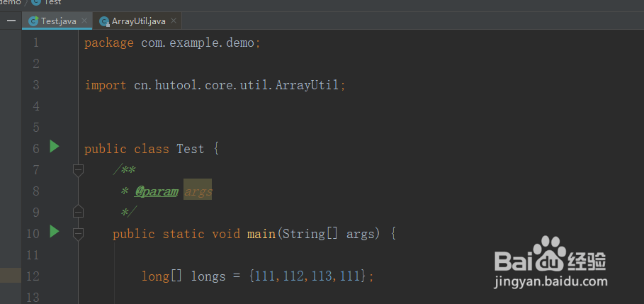Image resolution: width=644 pixels, height=304 pixels.
Task: Collapse the main method body
Action: [78, 233]
